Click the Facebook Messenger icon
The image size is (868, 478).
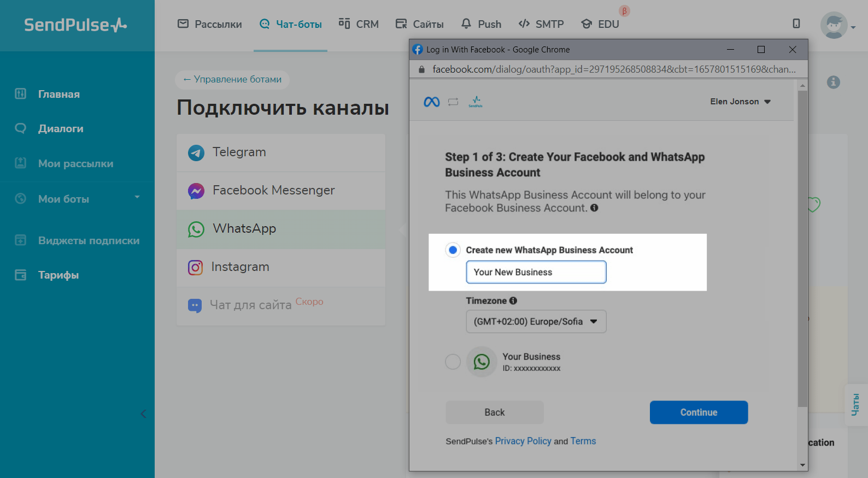[196, 191]
